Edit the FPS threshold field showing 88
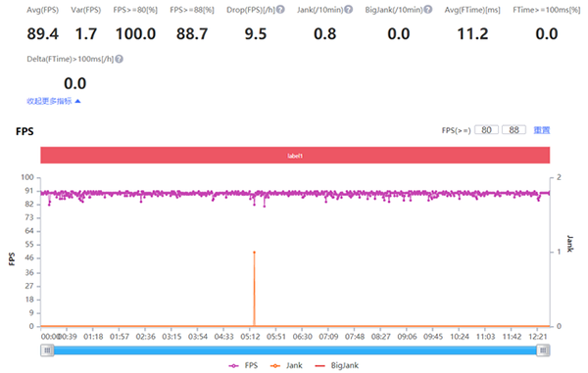 tap(514, 130)
